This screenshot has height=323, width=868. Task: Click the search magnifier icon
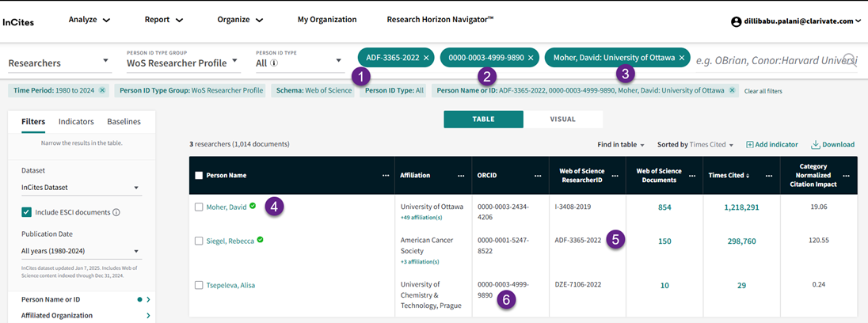(x=850, y=59)
